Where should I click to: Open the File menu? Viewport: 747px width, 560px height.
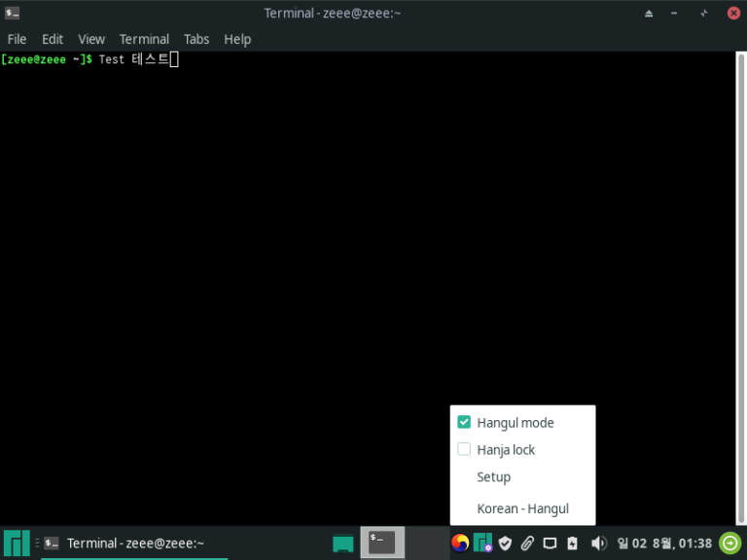click(18, 39)
